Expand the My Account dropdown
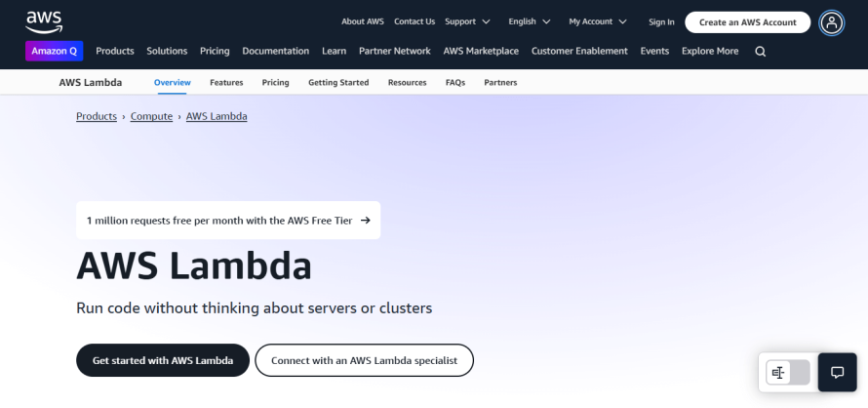868x408 pixels. tap(598, 21)
